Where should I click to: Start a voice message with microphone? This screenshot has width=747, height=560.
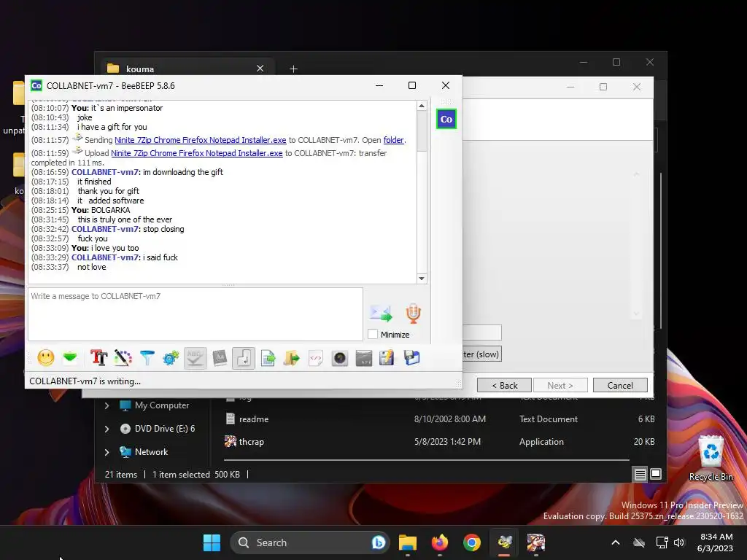pyautogui.click(x=413, y=314)
